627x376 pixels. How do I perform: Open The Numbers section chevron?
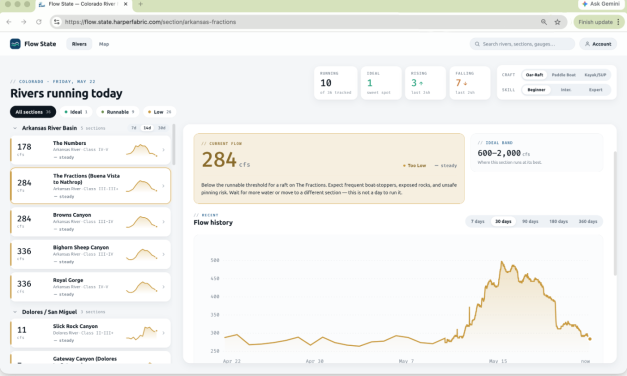coord(164,150)
